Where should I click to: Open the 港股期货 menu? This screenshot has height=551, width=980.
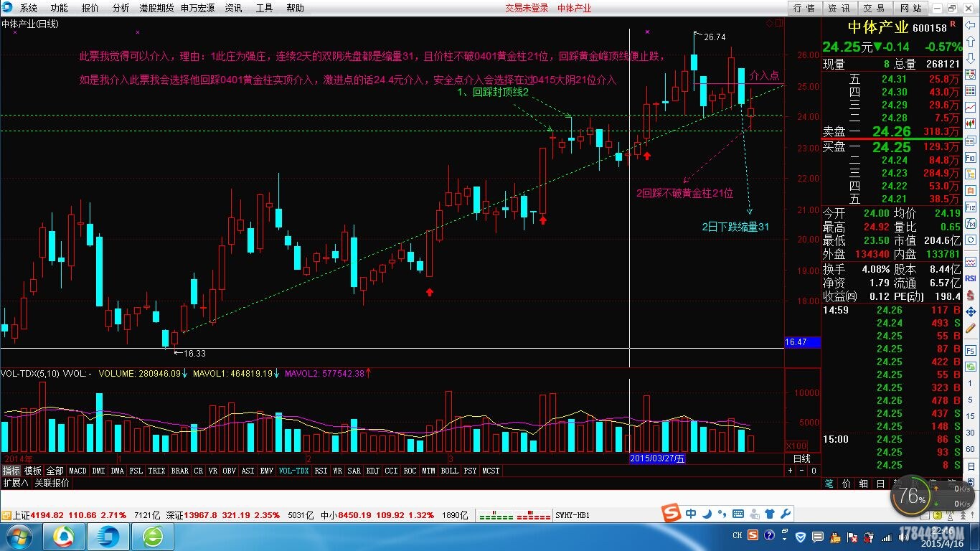[x=156, y=8]
